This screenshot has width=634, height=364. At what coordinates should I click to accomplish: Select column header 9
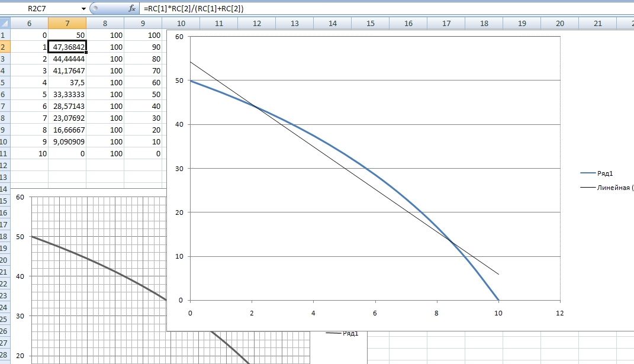click(143, 24)
